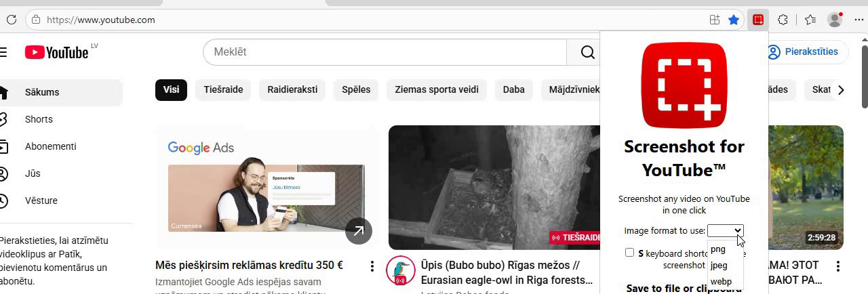
Task: Open options menu for rightmost video
Action: [838, 266]
